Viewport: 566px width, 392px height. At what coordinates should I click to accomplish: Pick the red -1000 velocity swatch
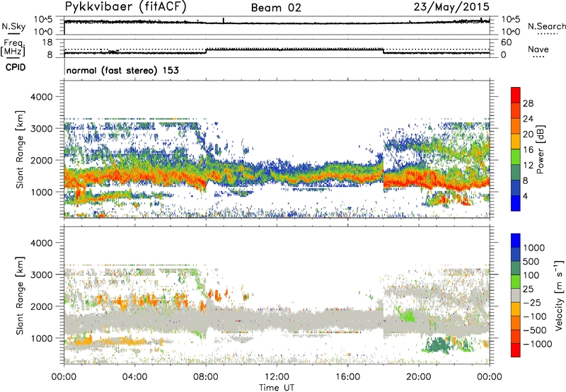pyautogui.click(x=516, y=350)
